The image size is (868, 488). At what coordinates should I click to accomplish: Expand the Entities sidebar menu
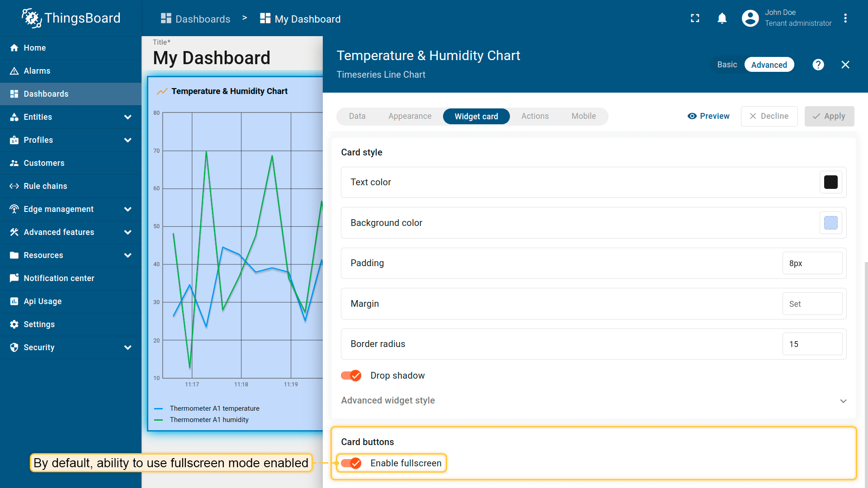tap(127, 117)
